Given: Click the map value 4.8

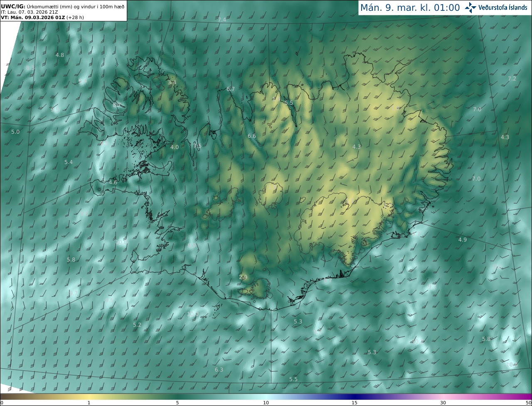Looking at the screenshot, I should pos(60,55).
